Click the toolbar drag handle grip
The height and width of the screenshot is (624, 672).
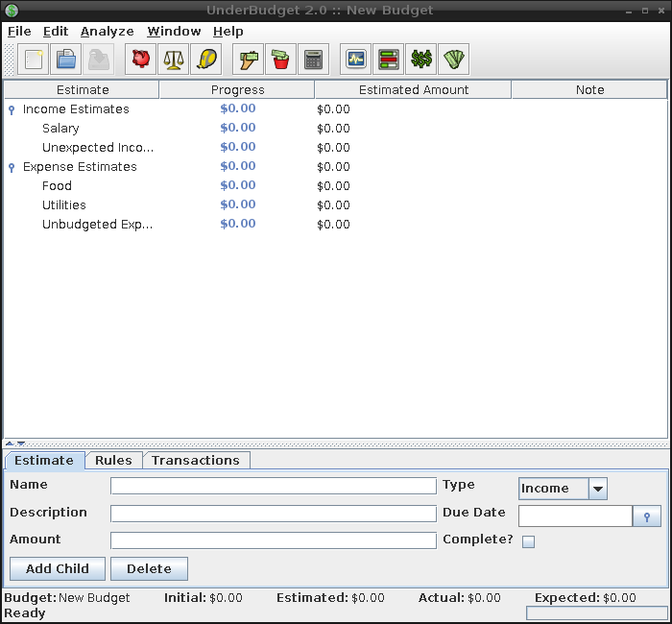9,60
